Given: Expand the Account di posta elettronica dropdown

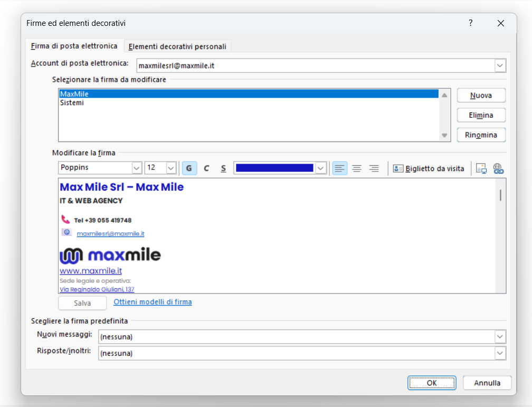Looking at the screenshot, I should point(500,65).
